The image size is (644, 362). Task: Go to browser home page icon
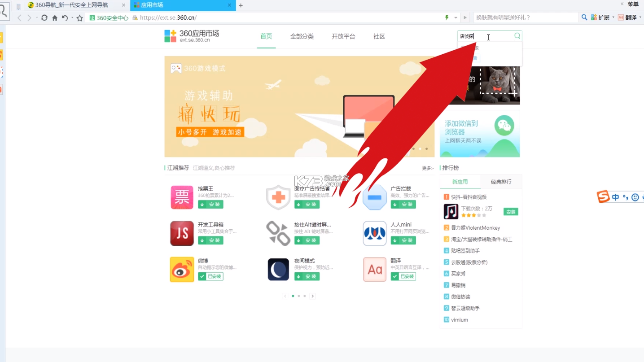[x=55, y=18]
